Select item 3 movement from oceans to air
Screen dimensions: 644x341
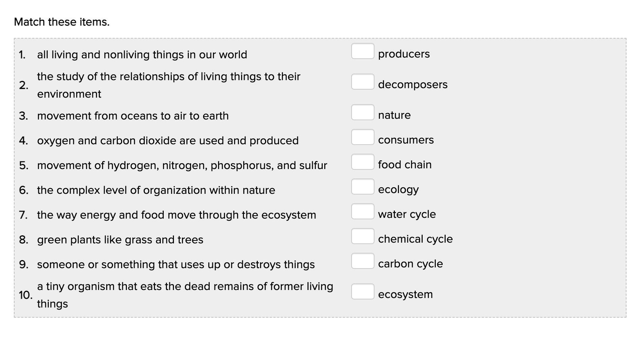pos(133,116)
